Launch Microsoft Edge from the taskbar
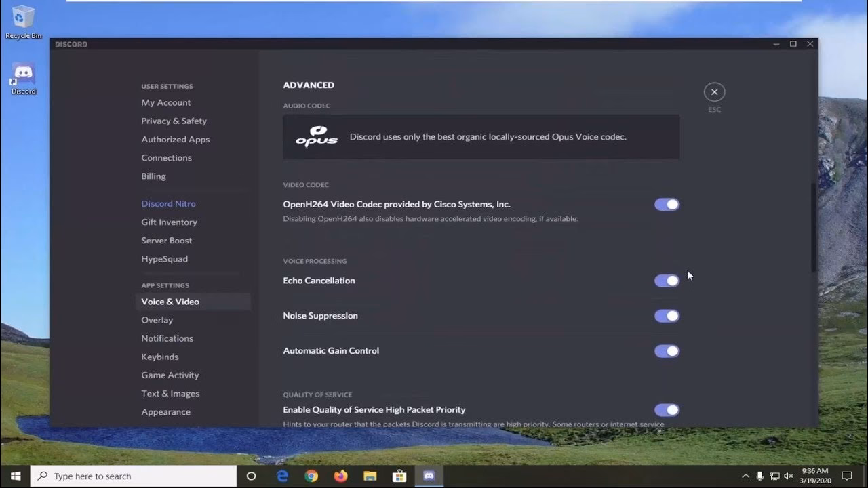This screenshot has width=868, height=488. click(281, 476)
